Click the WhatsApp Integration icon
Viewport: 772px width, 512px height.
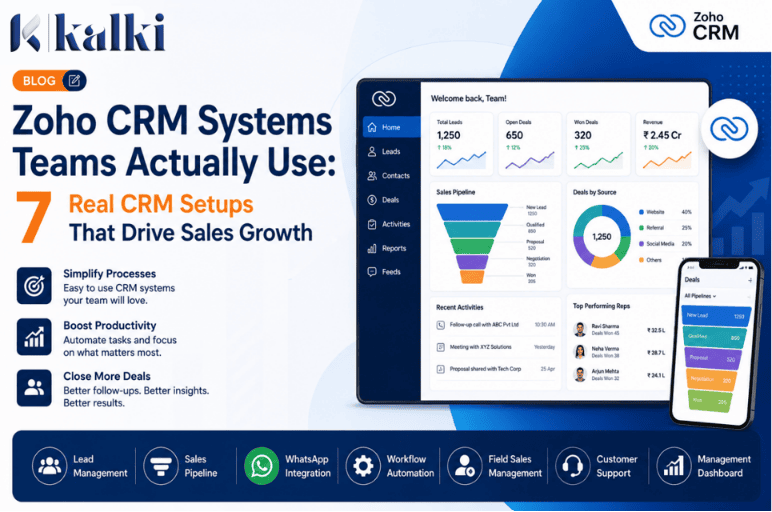(261, 466)
